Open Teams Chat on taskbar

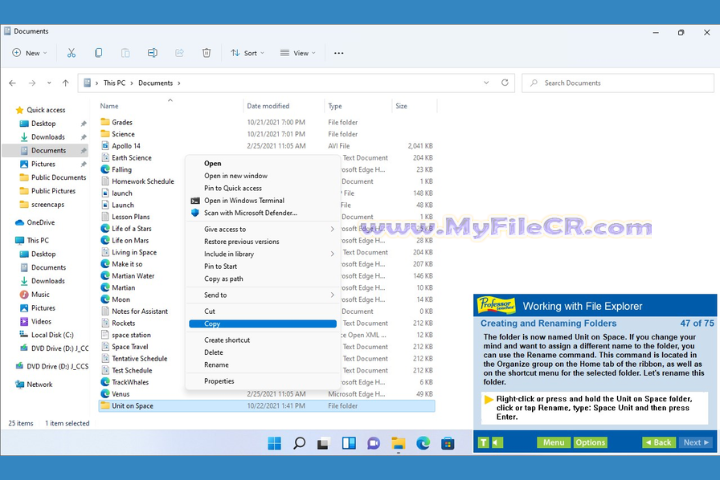373,443
